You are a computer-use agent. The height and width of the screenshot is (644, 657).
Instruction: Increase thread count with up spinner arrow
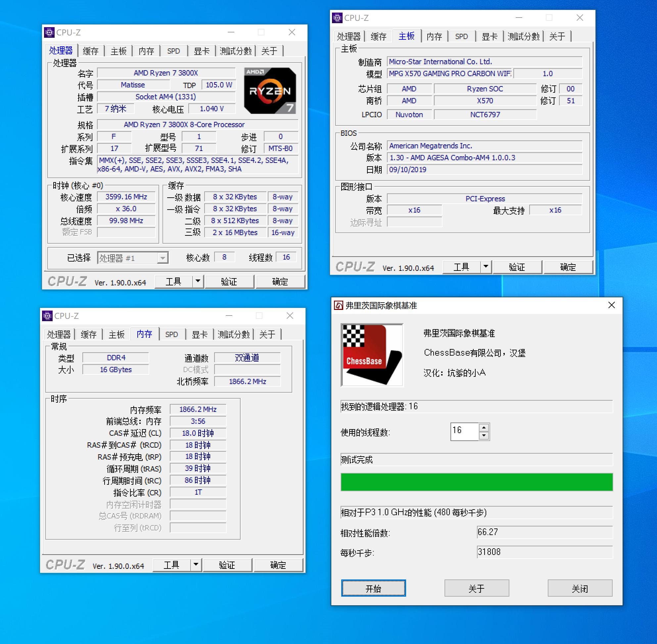[x=484, y=428]
